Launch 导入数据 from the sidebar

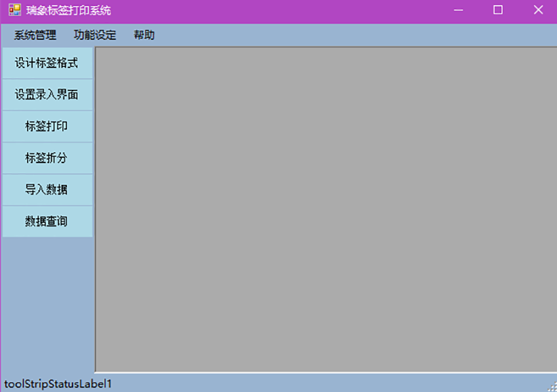[x=47, y=190]
